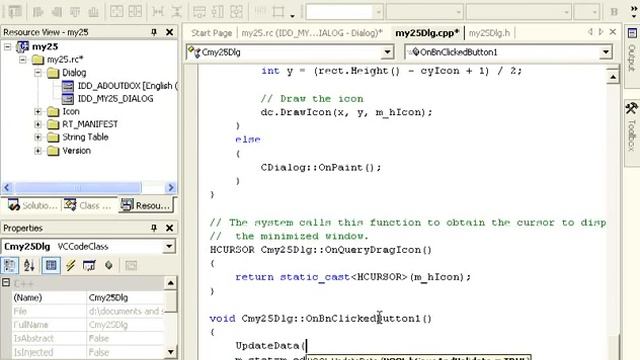The image size is (640, 360).
Task: Click the my25 solution icon in Resource View
Action: point(22,47)
